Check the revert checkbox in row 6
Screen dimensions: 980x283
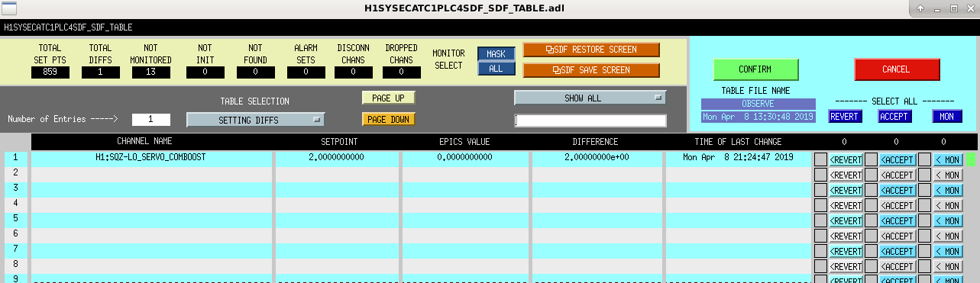click(x=820, y=236)
